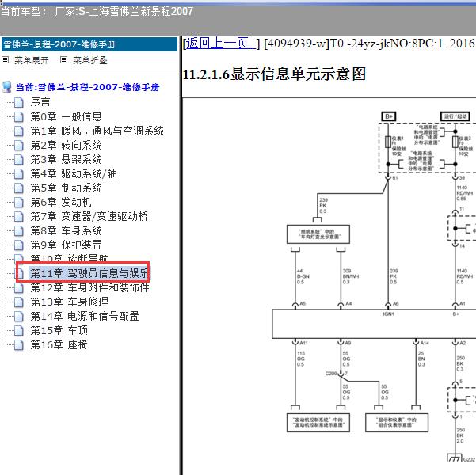Click the page icon beside 第12章 车身附件和装饰件
476x475 pixels.
point(19,287)
